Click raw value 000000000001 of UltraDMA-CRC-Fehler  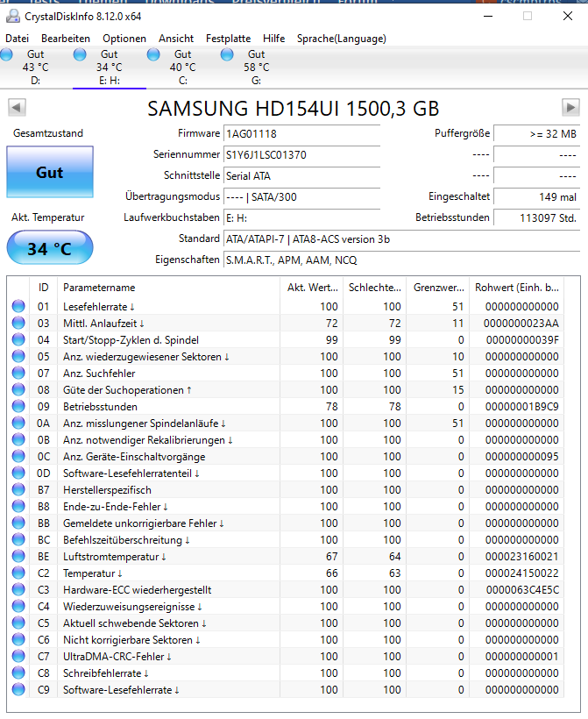click(522, 656)
